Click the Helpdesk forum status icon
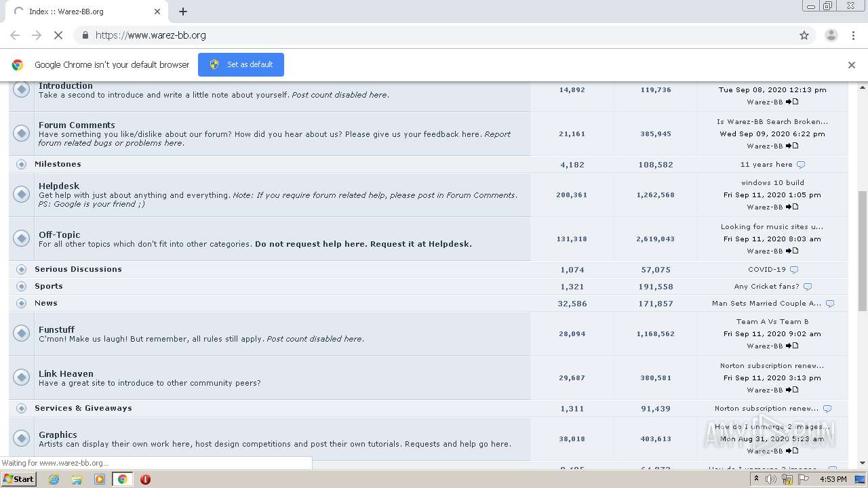 coord(22,195)
